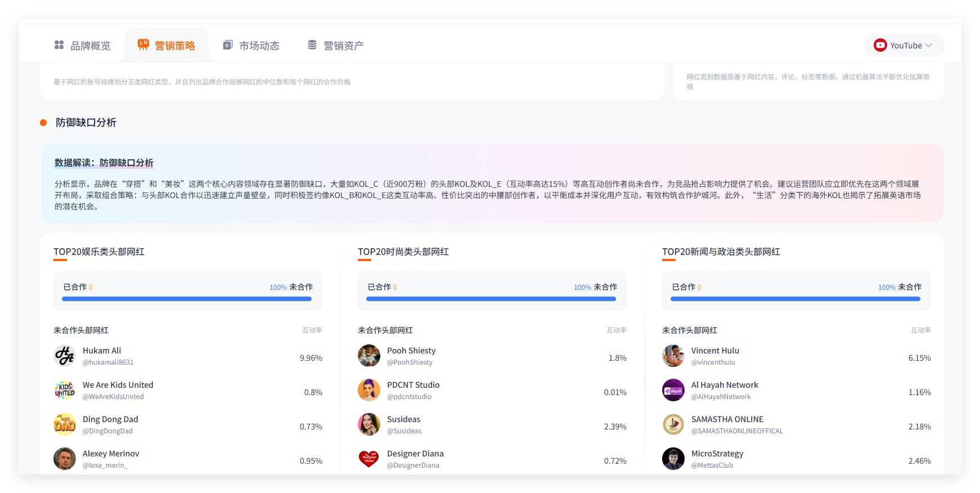Click the 市场动态 tab icon
Viewport: 980px width, 493px height.
tap(228, 45)
